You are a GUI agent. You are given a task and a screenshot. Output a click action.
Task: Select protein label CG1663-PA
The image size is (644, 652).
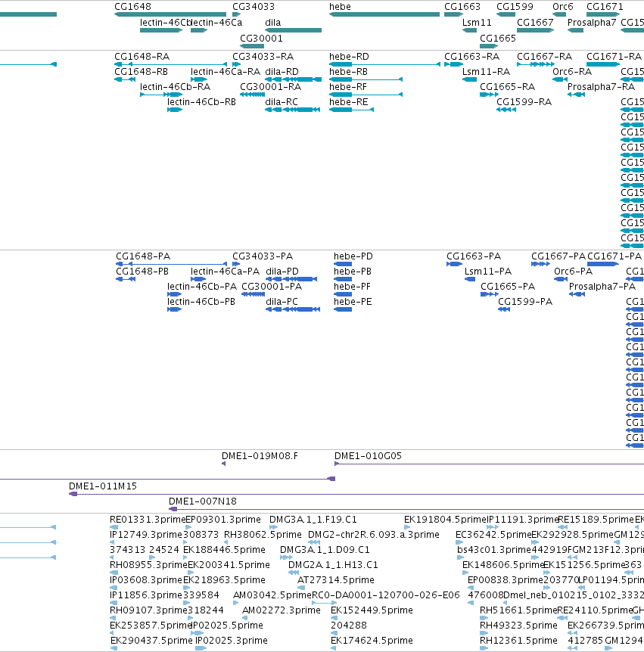tap(474, 256)
